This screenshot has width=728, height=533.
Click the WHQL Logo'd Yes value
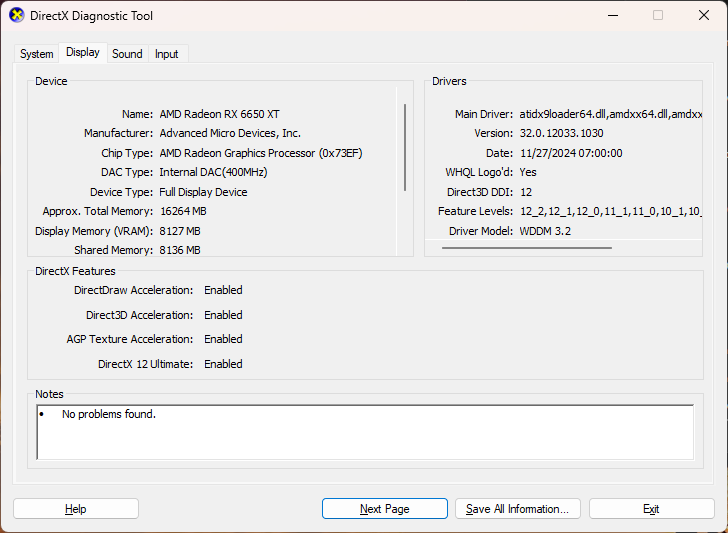click(528, 172)
